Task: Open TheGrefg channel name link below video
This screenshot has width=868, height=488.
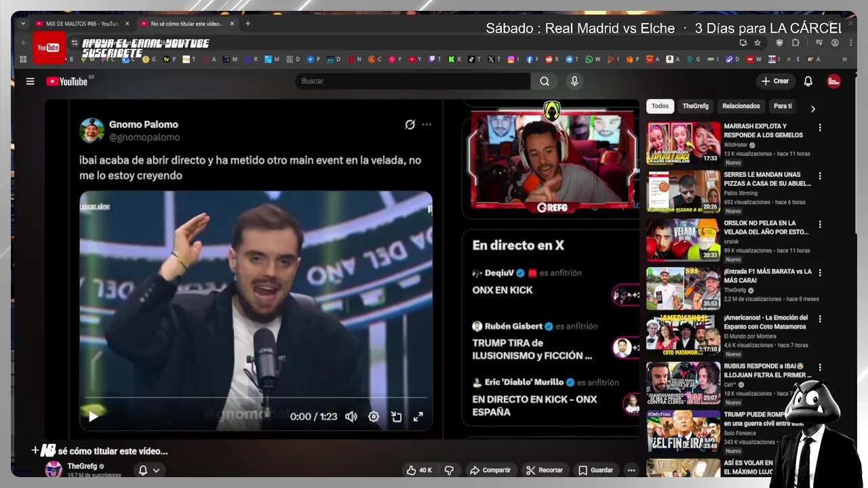Action: [x=82, y=466]
